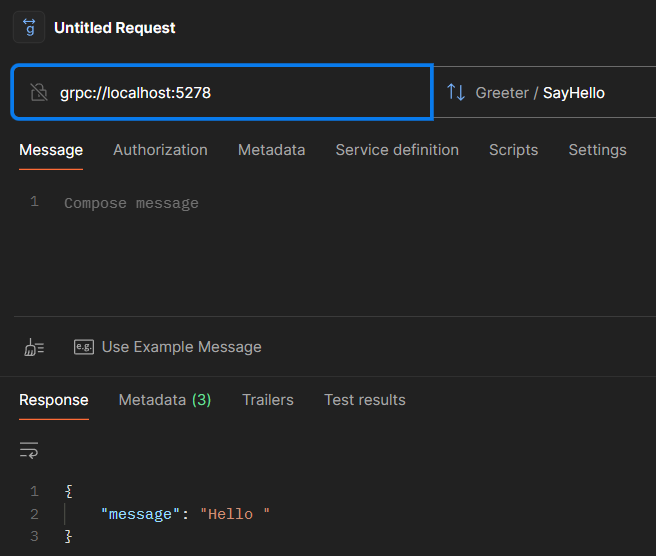Click the example message e.g. icon
The height and width of the screenshot is (556, 656).
pyautogui.click(x=84, y=347)
